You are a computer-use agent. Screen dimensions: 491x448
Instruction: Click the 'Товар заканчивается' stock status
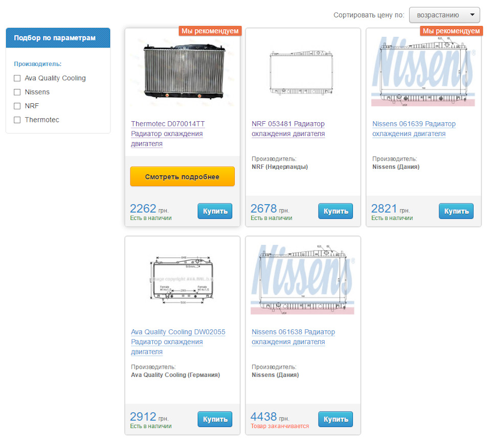pyautogui.click(x=280, y=426)
